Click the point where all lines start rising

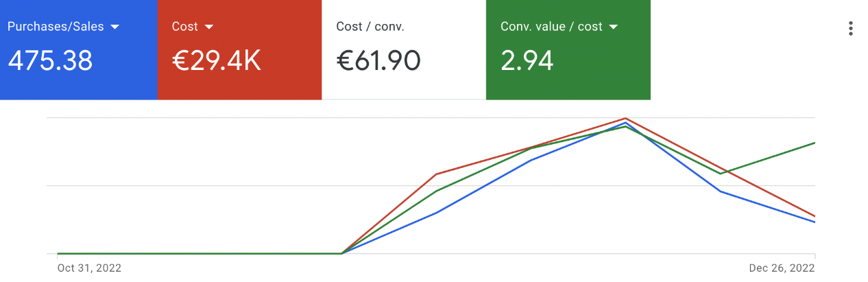pos(341,253)
